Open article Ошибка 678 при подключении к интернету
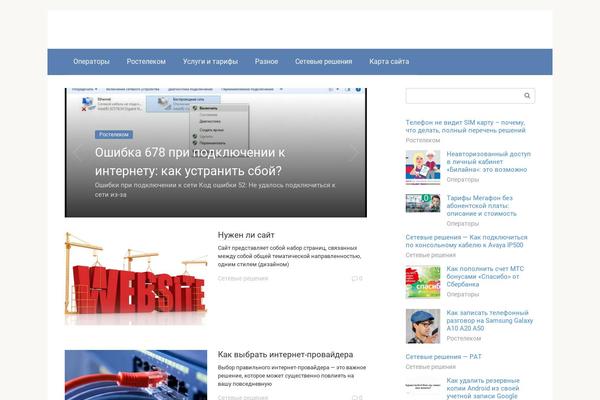 [x=190, y=162]
